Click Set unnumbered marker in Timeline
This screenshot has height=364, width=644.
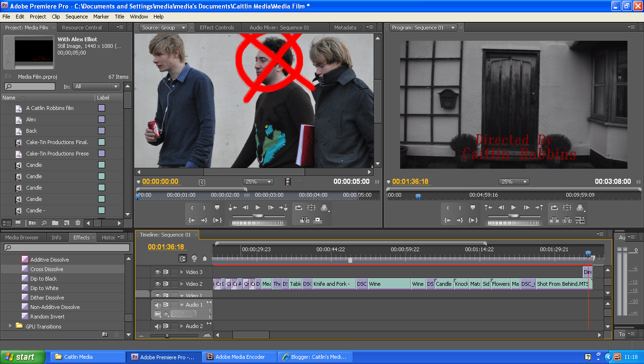205,258
